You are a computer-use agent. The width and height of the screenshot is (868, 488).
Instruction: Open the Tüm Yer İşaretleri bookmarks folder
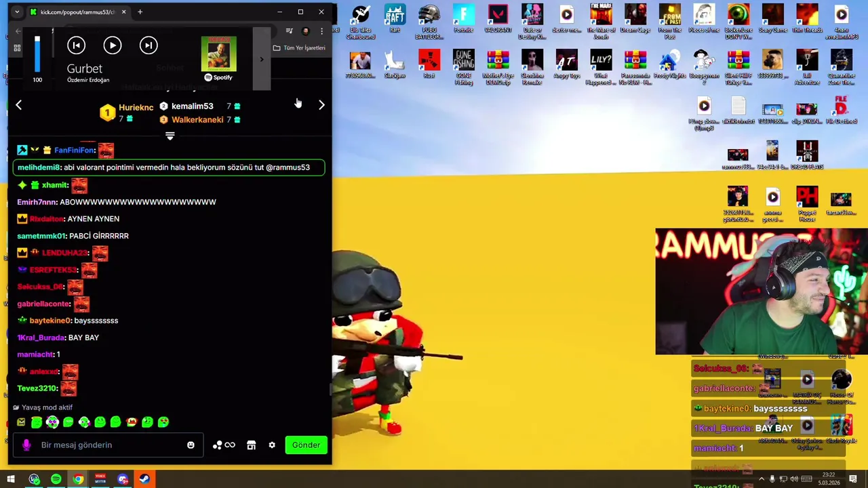click(299, 48)
